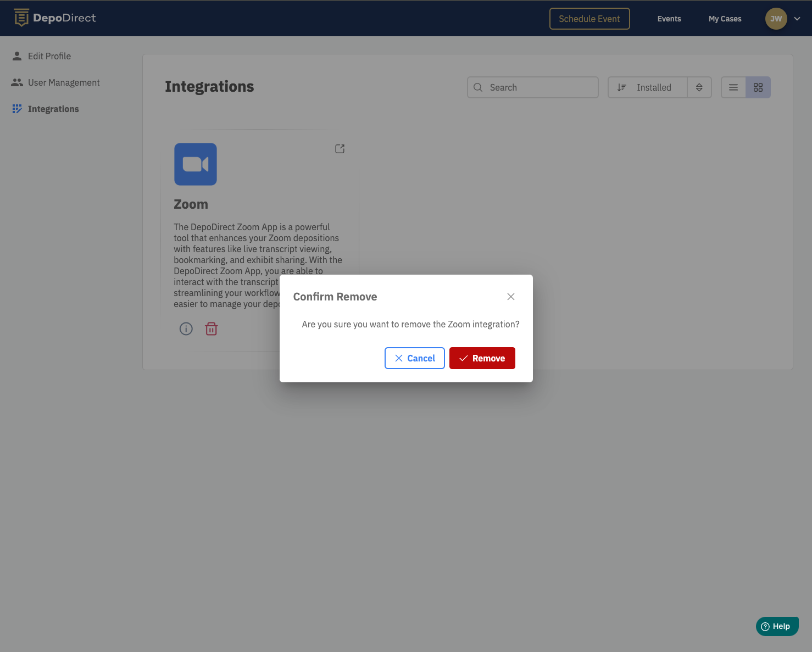The image size is (812, 652).
Task: Toggle the sort direction arrows
Action: pyautogui.click(x=699, y=87)
